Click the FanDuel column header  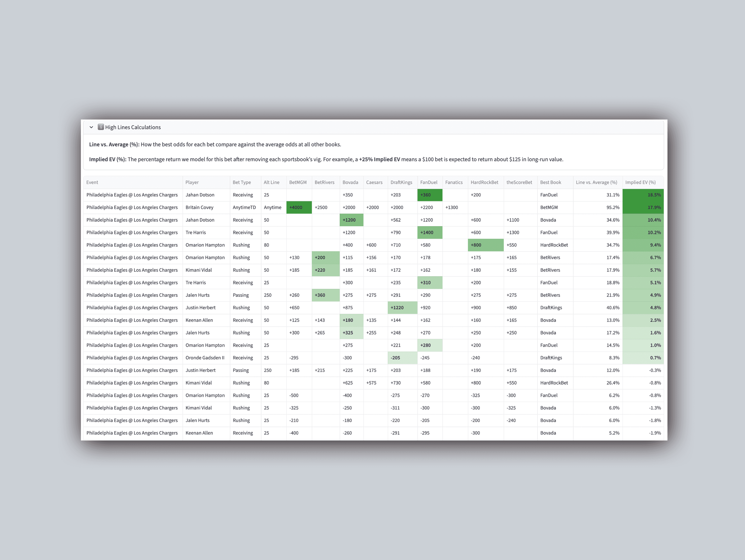pos(428,182)
